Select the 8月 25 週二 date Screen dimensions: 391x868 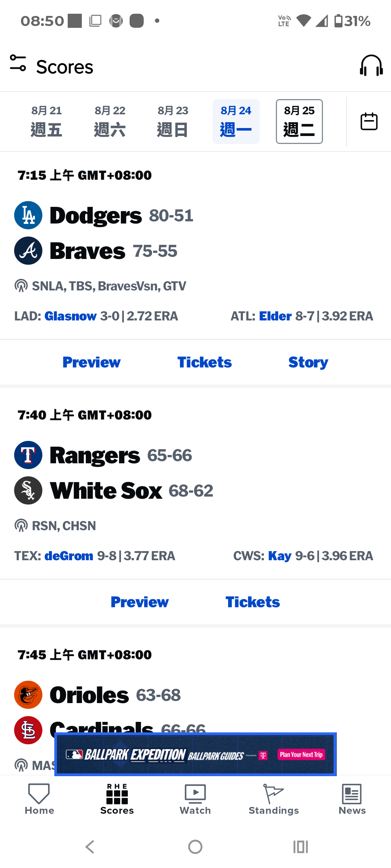click(x=299, y=122)
